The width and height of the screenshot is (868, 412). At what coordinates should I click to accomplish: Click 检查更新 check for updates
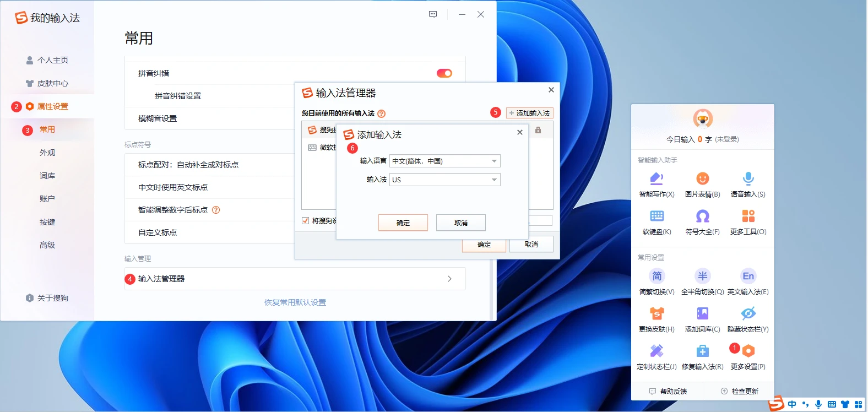(739, 391)
